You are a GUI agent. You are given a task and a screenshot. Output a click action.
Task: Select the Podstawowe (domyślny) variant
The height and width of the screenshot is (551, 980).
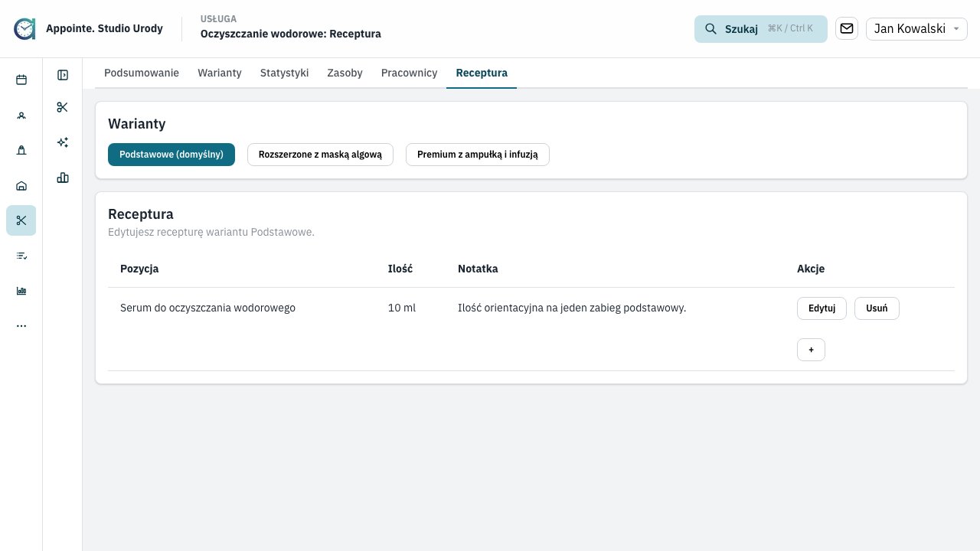point(171,155)
